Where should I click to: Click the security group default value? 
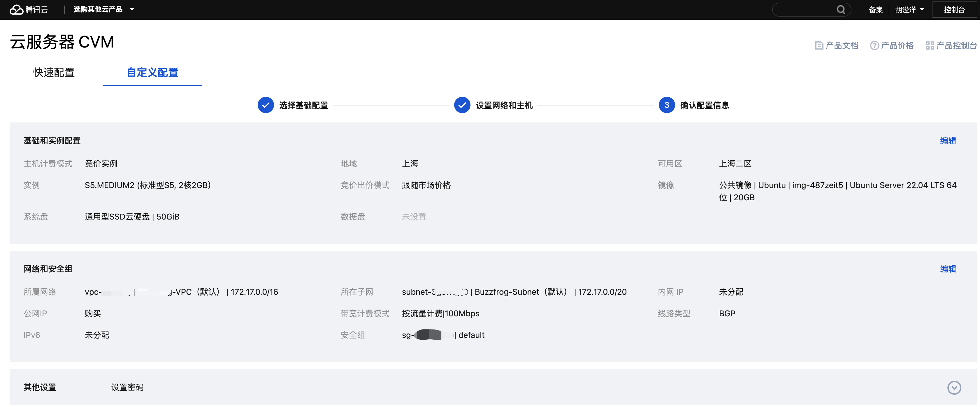[x=443, y=335]
